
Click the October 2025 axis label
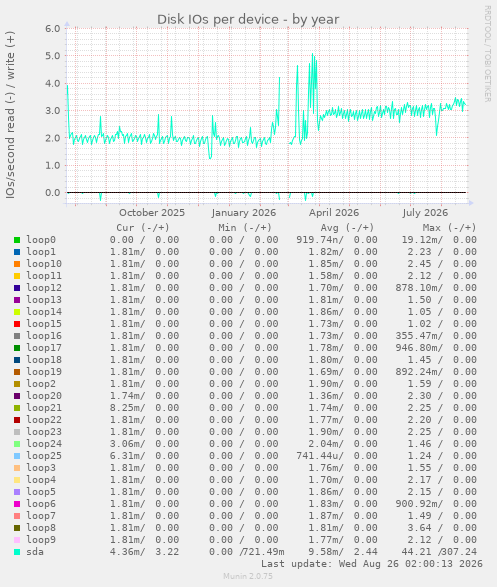coord(152,213)
